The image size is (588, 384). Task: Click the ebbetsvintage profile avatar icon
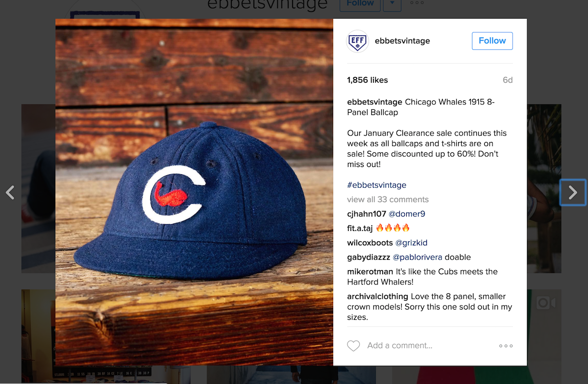[x=358, y=41]
